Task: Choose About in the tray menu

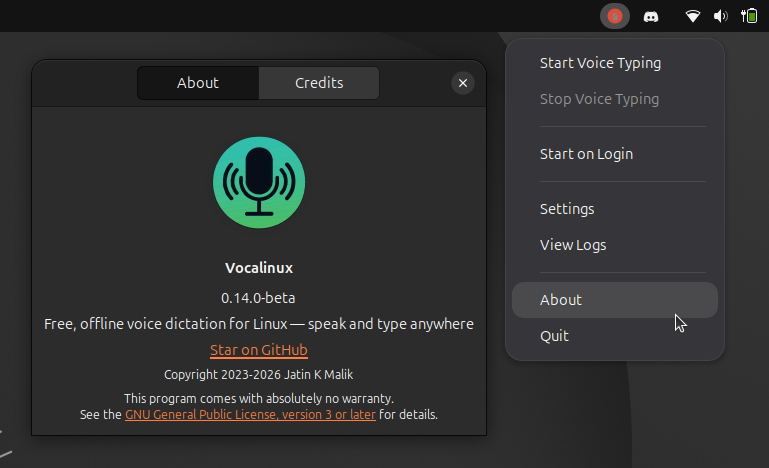Action: pyautogui.click(x=615, y=300)
